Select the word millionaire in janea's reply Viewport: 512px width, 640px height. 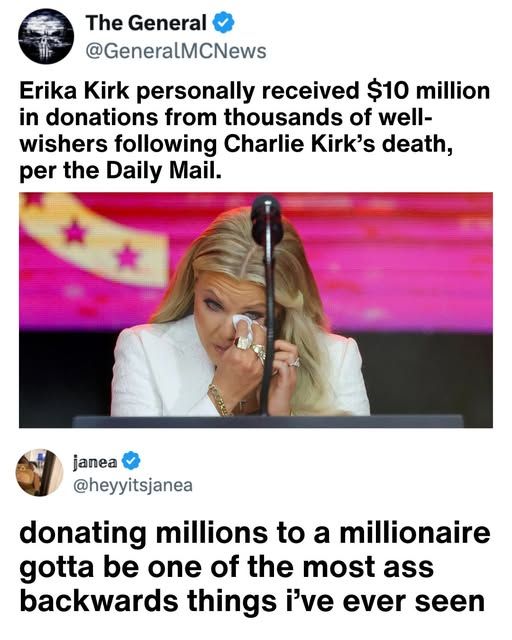pyautogui.click(x=414, y=533)
